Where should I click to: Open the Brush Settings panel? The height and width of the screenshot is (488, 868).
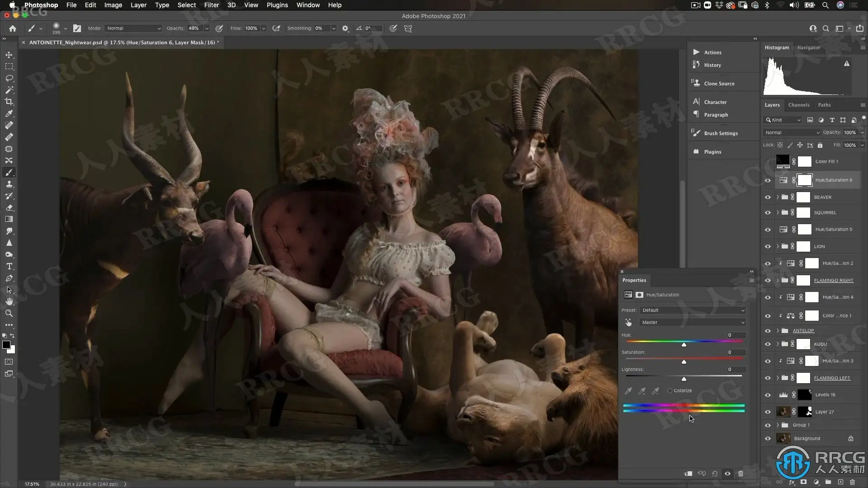tap(720, 133)
